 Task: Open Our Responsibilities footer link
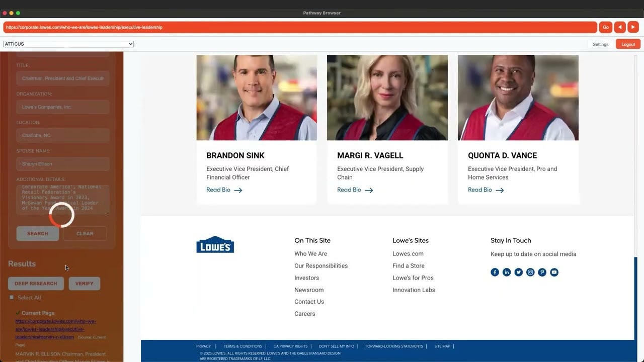point(321,266)
